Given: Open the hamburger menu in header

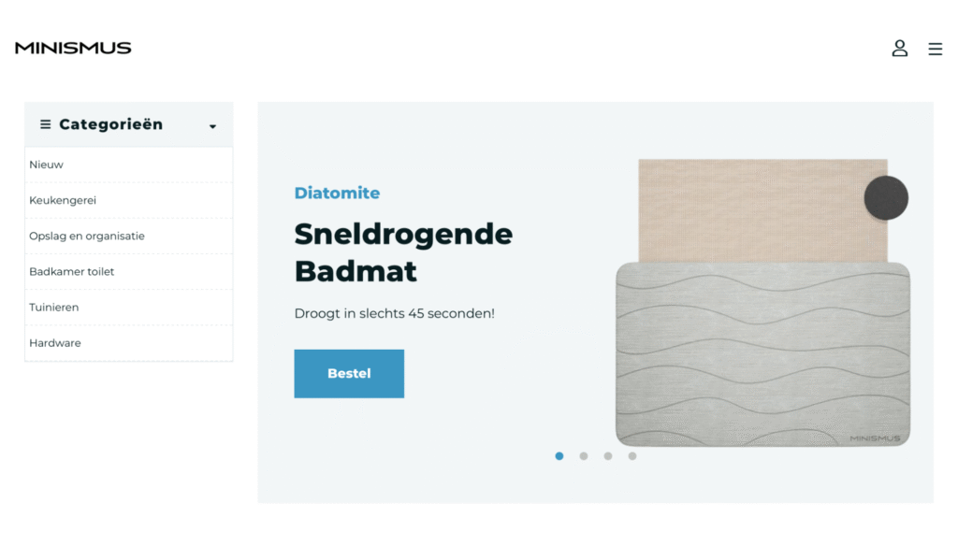Looking at the screenshot, I should pyautogui.click(x=935, y=49).
